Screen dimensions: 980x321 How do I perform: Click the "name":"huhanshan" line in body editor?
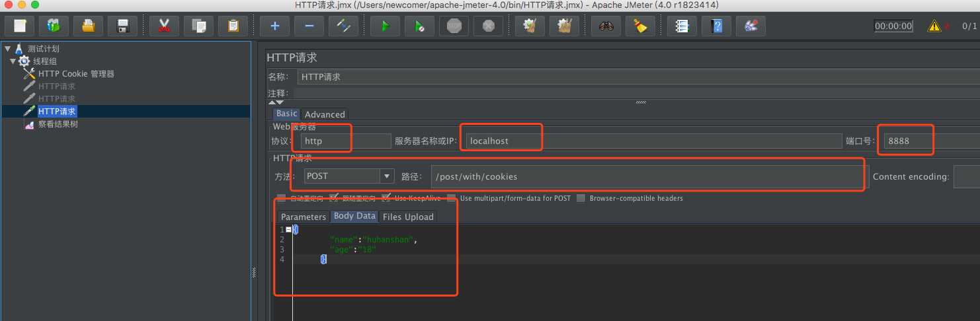coord(374,240)
